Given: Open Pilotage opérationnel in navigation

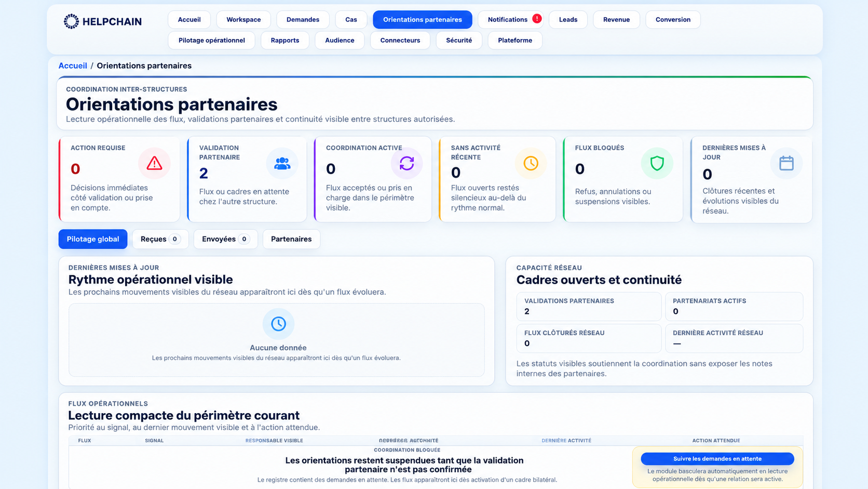Looking at the screenshot, I should [211, 40].
